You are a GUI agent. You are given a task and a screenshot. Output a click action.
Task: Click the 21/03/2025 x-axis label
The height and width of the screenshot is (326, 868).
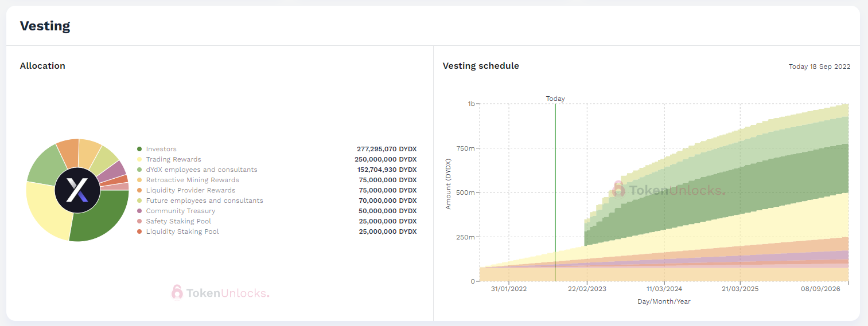point(740,289)
